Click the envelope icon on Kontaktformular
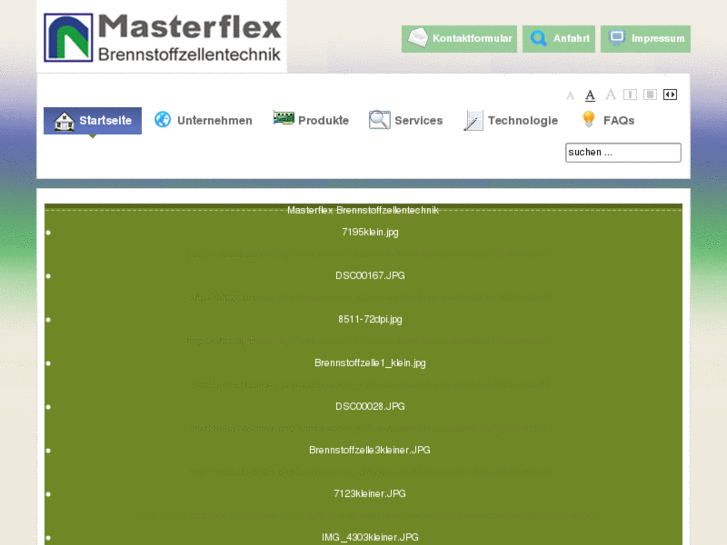This screenshot has height=545, width=727. pos(417,38)
